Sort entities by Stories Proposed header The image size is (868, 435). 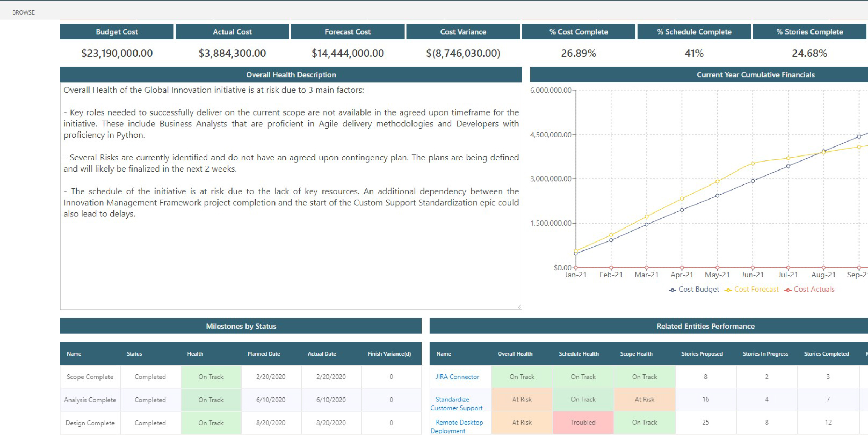click(x=702, y=353)
